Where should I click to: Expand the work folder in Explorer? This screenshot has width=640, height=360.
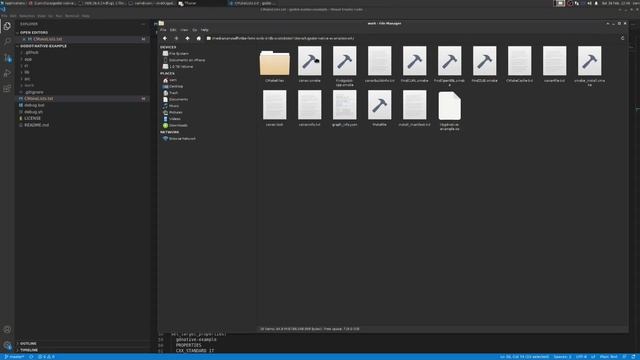point(29,85)
